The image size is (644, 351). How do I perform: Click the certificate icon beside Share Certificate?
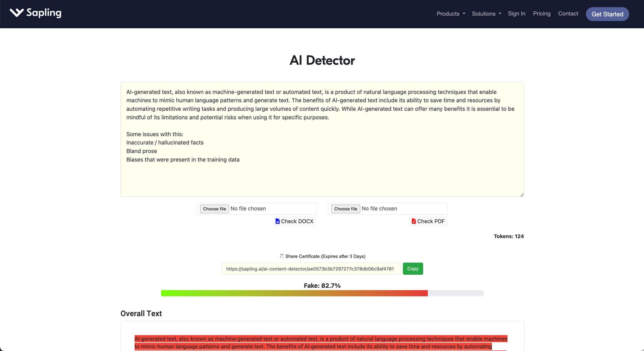tap(282, 256)
